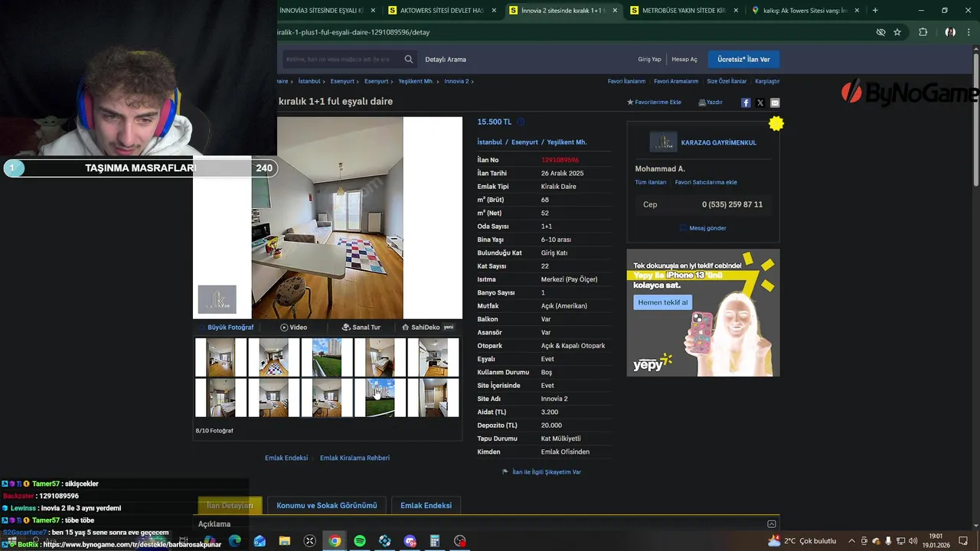The width and height of the screenshot is (980, 551).
Task: Switch gallery to Video
Action: tap(294, 328)
